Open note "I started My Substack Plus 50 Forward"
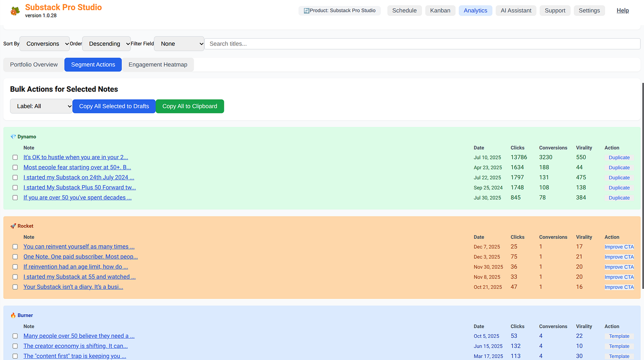644x360 pixels. [80, 188]
